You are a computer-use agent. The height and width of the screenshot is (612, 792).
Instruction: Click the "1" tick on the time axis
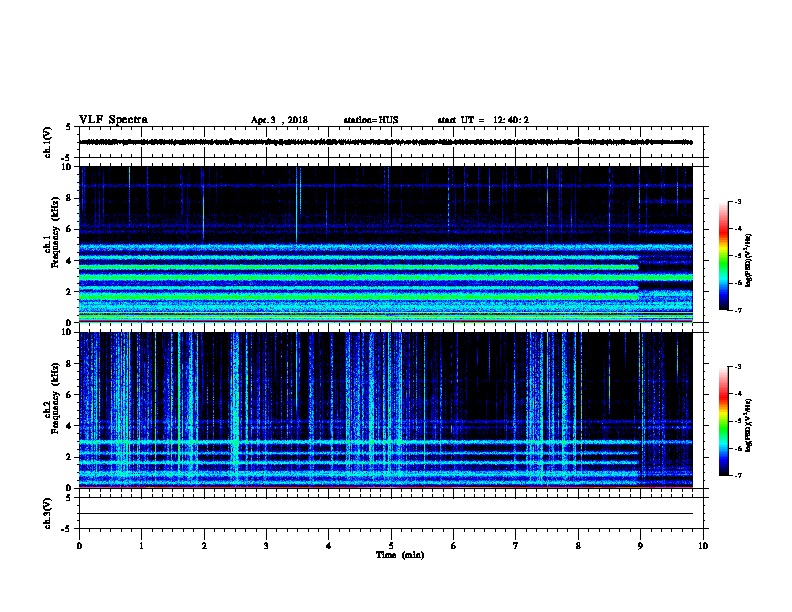point(141,546)
